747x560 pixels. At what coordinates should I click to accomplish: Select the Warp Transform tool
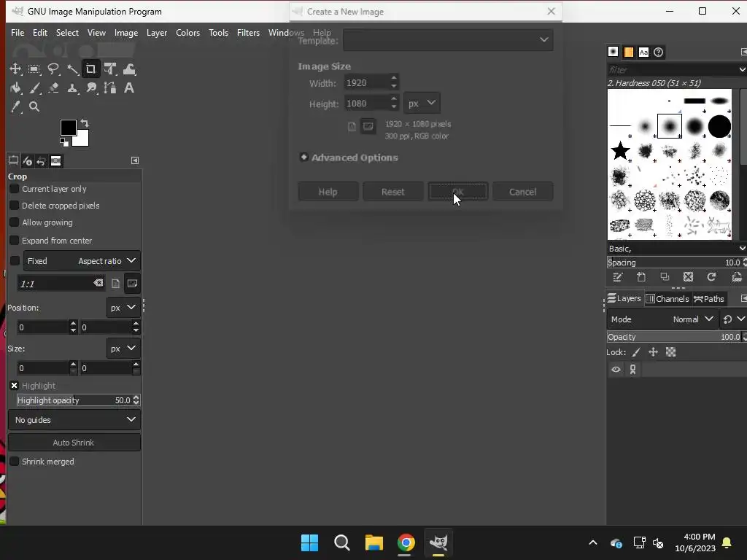click(x=129, y=69)
